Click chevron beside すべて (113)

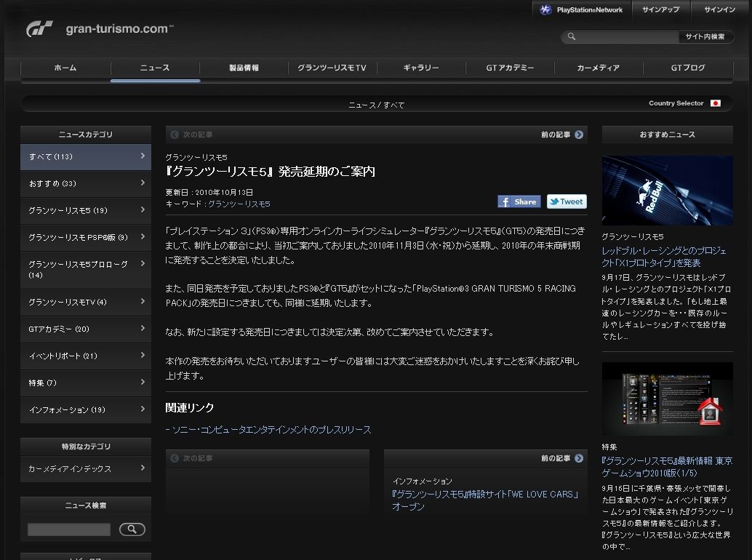[x=143, y=156]
